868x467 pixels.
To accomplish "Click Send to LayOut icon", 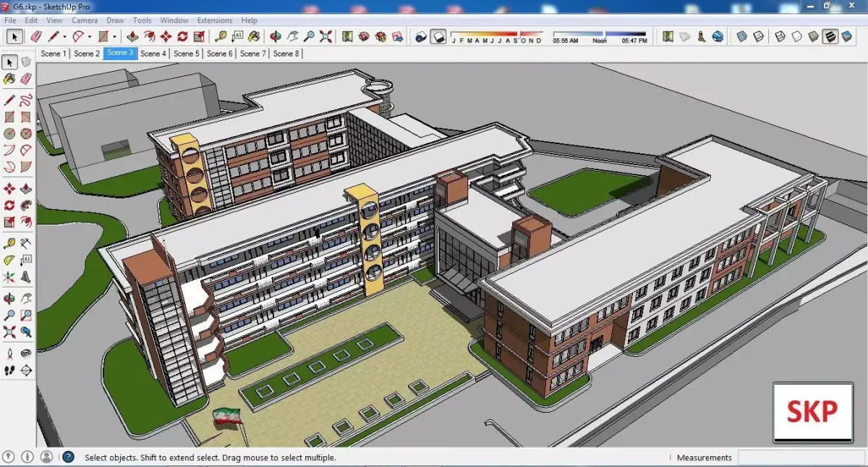I will 397,36.
